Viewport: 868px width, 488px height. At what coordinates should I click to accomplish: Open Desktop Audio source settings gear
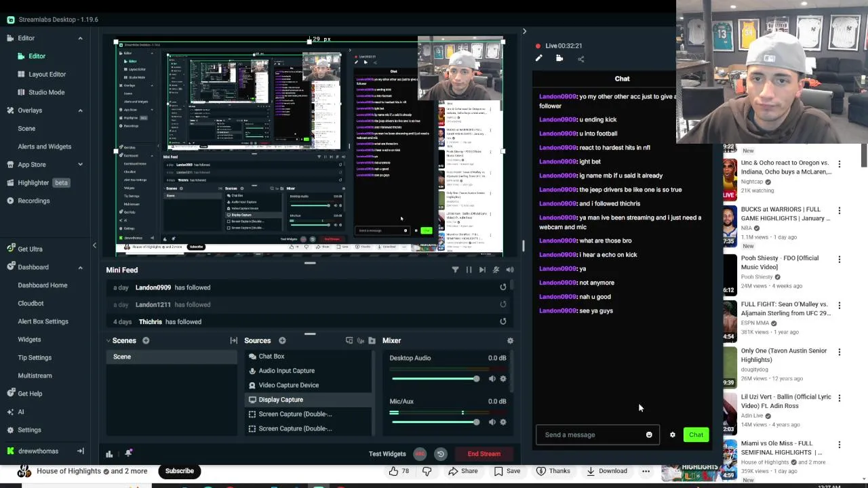click(x=502, y=379)
